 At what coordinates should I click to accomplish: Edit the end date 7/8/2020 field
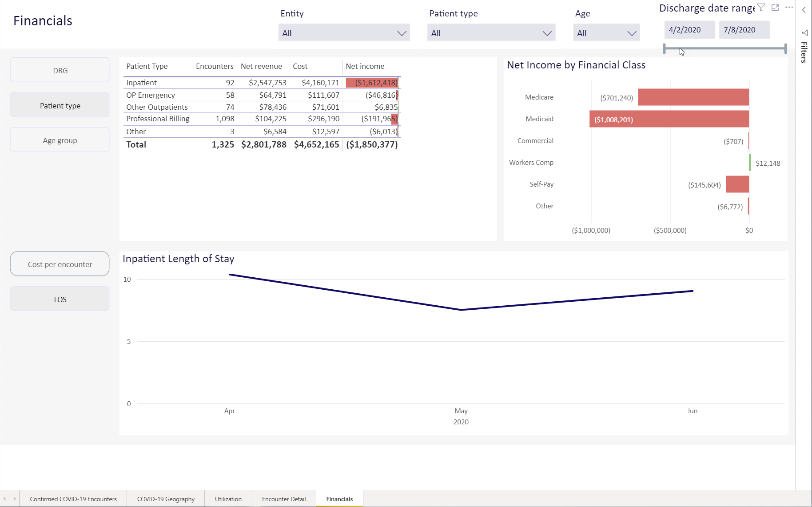(744, 30)
